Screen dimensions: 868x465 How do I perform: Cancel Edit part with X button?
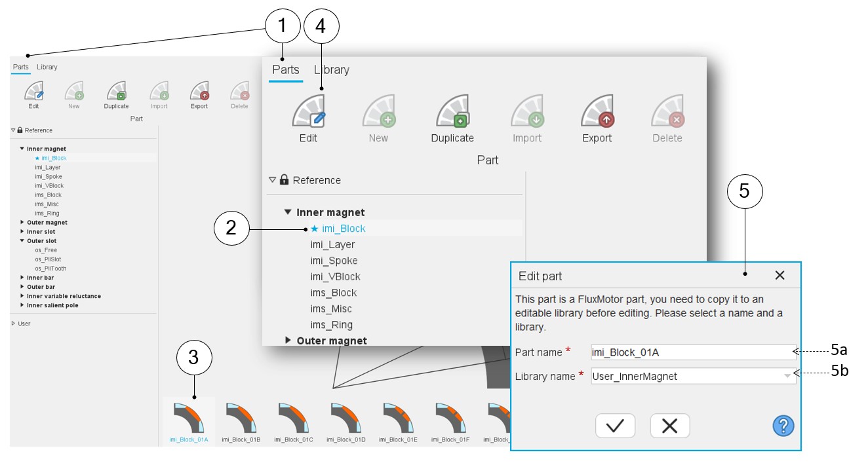[x=670, y=426]
